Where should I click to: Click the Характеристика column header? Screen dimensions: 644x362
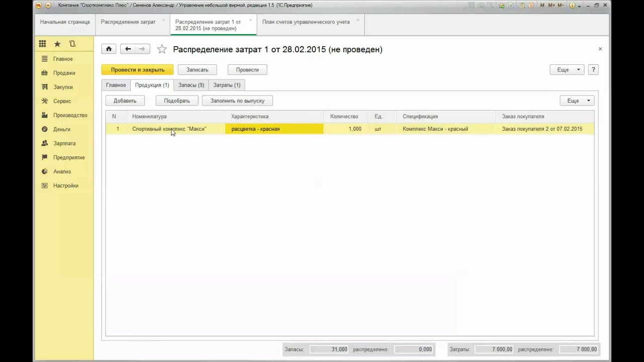[274, 116]
